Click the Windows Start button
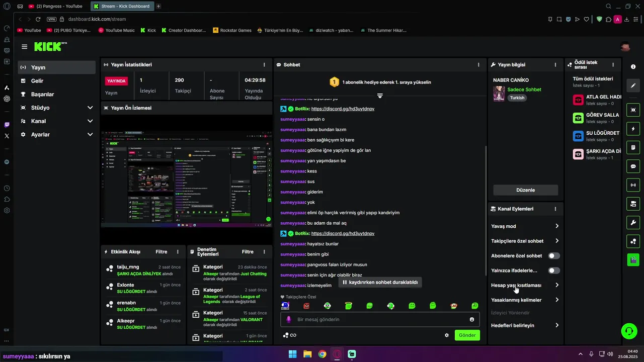This screenshot has height=362, width=644. 292,354
